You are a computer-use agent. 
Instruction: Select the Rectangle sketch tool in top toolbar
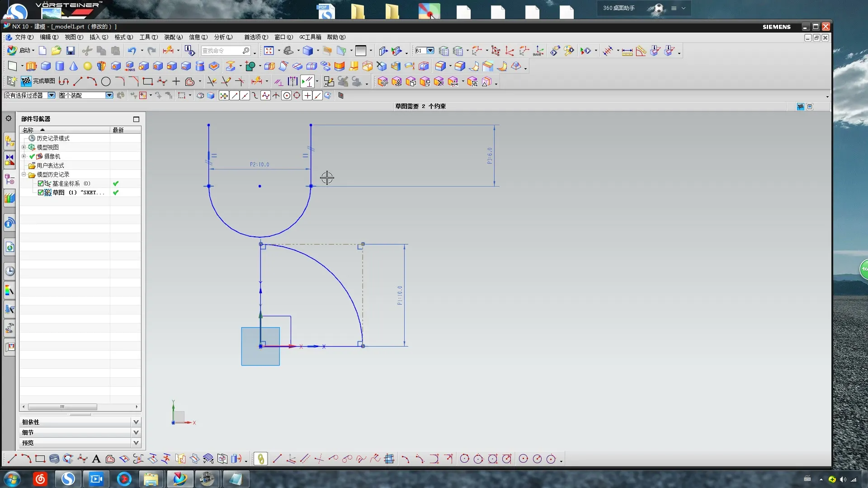[x=147, y=82]
